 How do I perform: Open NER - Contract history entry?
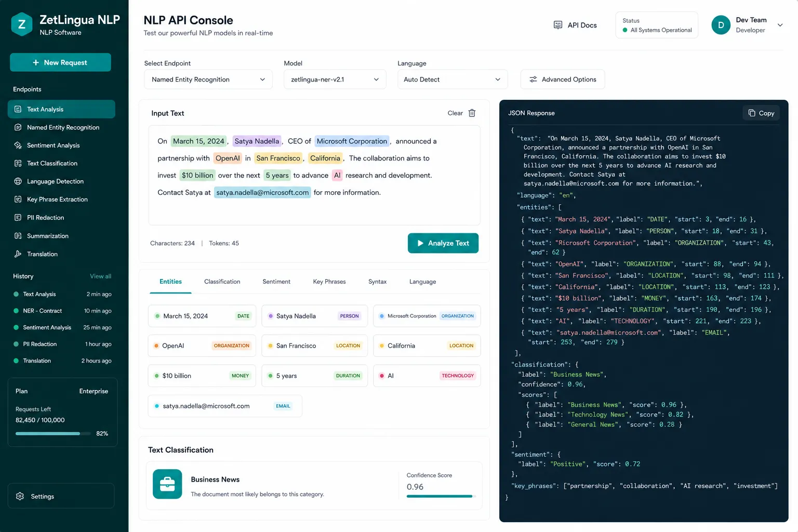tap(62, 311)
